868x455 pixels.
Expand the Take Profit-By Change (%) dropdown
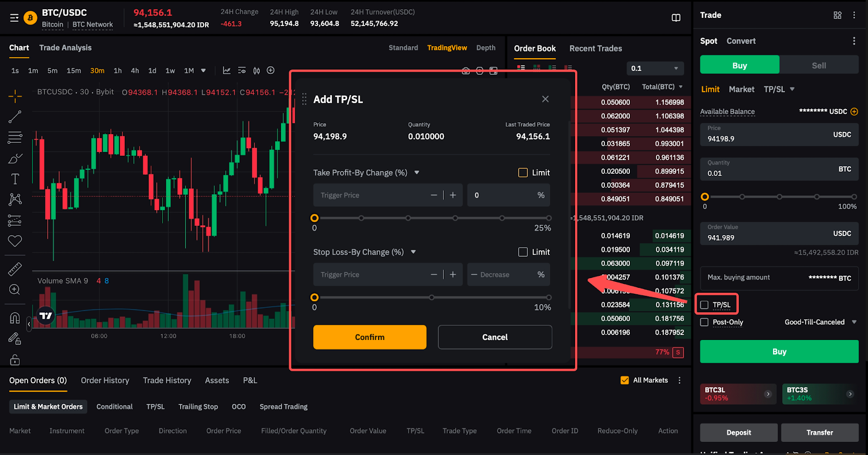417,173
